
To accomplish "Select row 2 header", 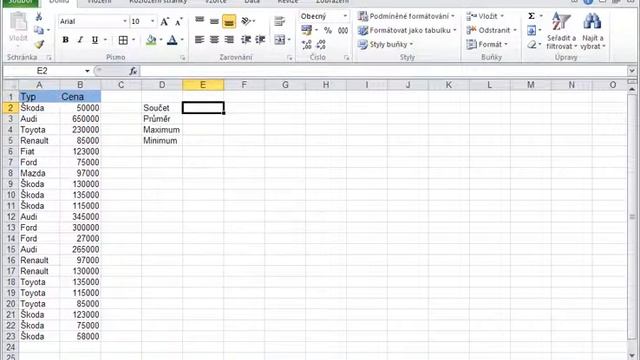I will point(11,108).
